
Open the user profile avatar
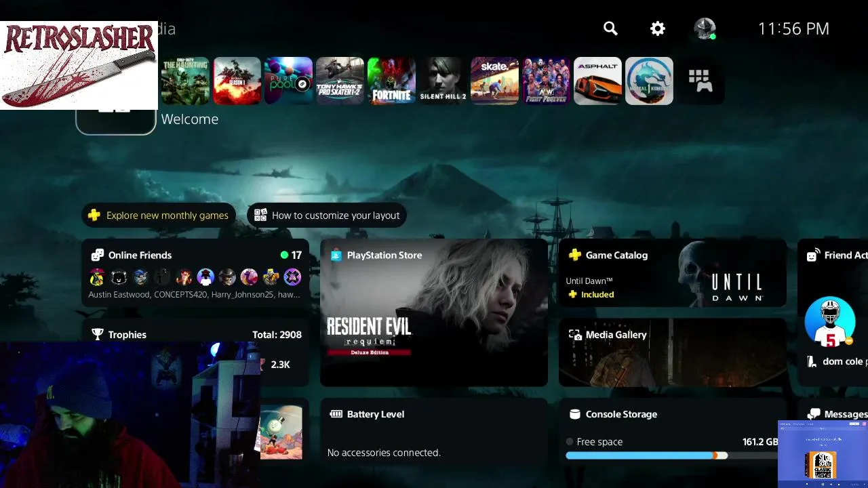[x=705, y=28]
